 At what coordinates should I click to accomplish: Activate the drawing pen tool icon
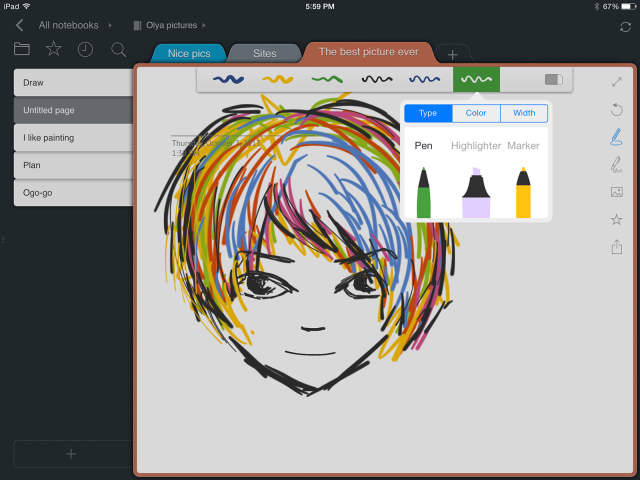pyautogui.click(x=616, y=137)
